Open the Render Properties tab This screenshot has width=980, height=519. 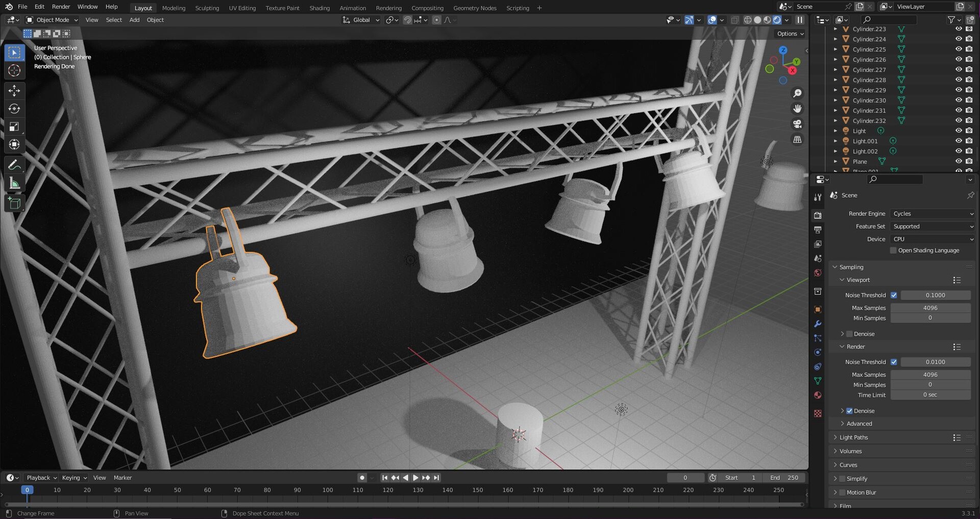[x=818, y=215]
